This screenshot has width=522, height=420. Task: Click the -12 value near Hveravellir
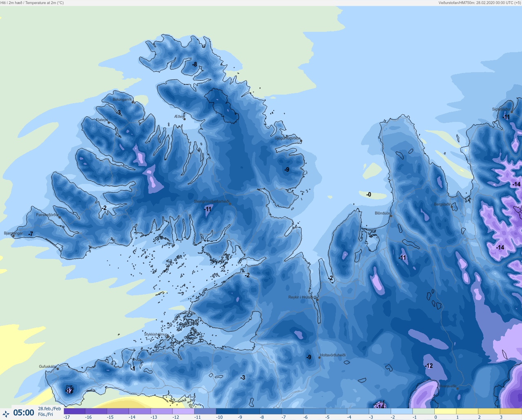coord(429,366)
